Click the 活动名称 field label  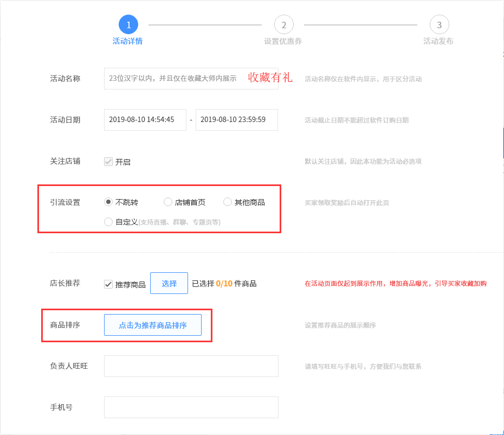click(x=65, y=79)
